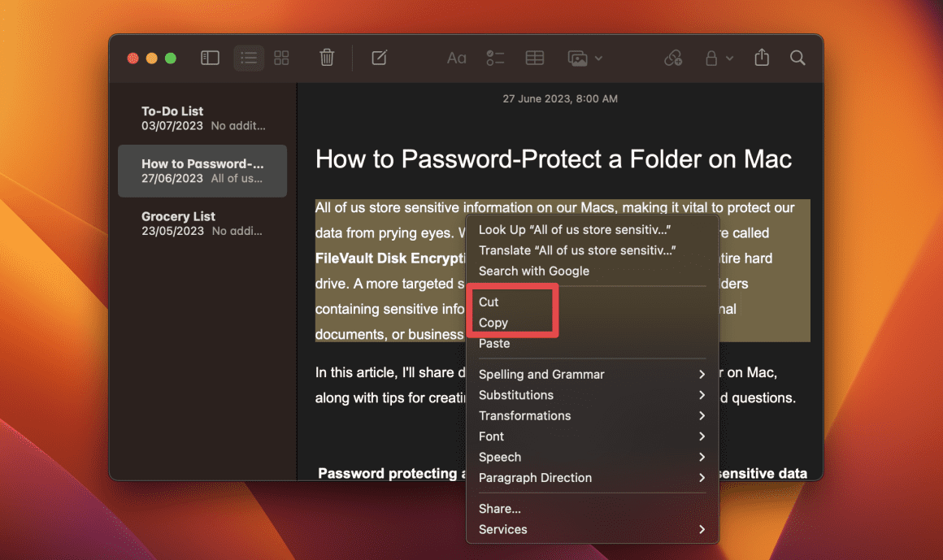Image resolution: width=943 pixels, height=560 pixels.
Task: Toggle the sidebar visibility
Action: point(210,58)
